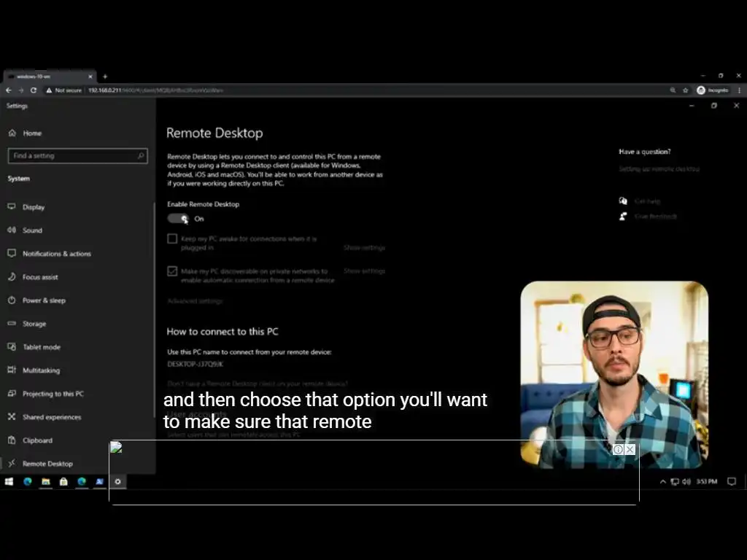This screenshot has height=560, width=747.
Task: Check Keep my PC awake checkbox
Action: [x=172, y=238]
